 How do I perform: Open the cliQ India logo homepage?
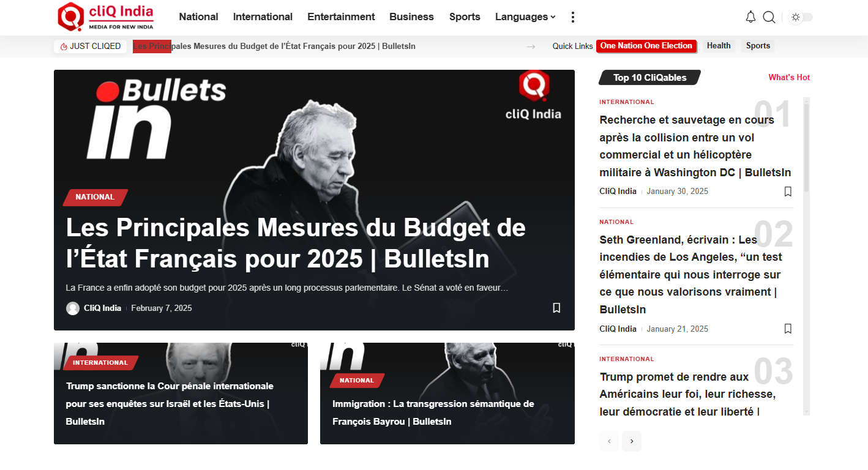pos(105,17)
